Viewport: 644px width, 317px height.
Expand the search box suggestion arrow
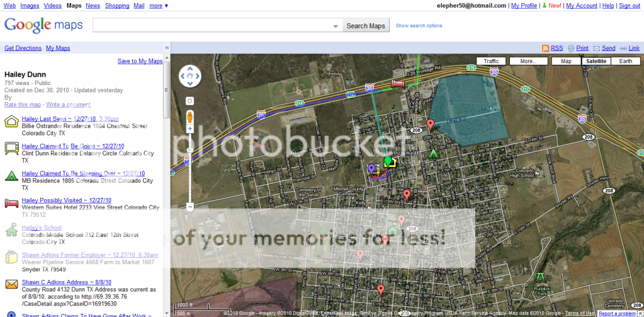(x=336, y=26)
